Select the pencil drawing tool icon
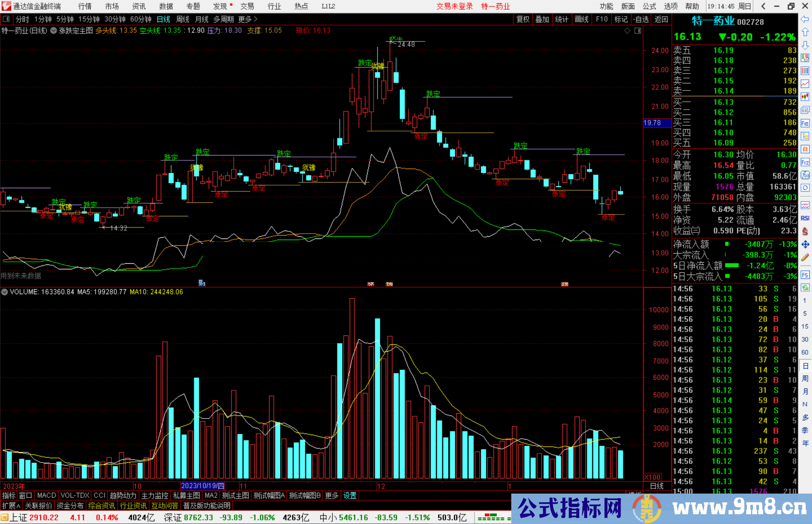This screenshot has width=812, height=524. pos(805,257)
